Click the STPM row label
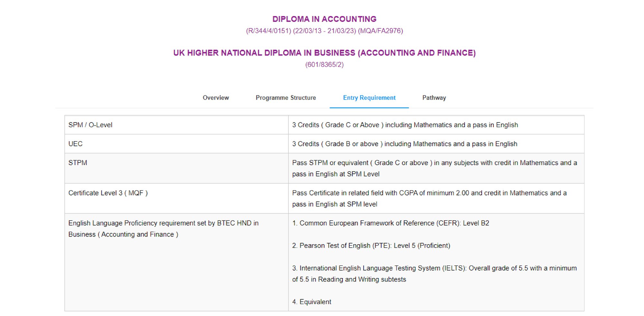Screen dimensions: 644x316 coord(78,163)
